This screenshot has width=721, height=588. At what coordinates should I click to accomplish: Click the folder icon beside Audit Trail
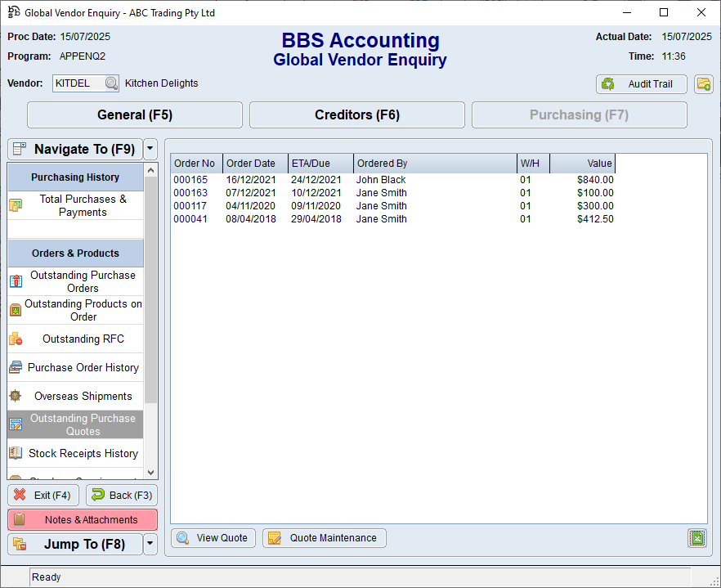[x=703, y=84]
